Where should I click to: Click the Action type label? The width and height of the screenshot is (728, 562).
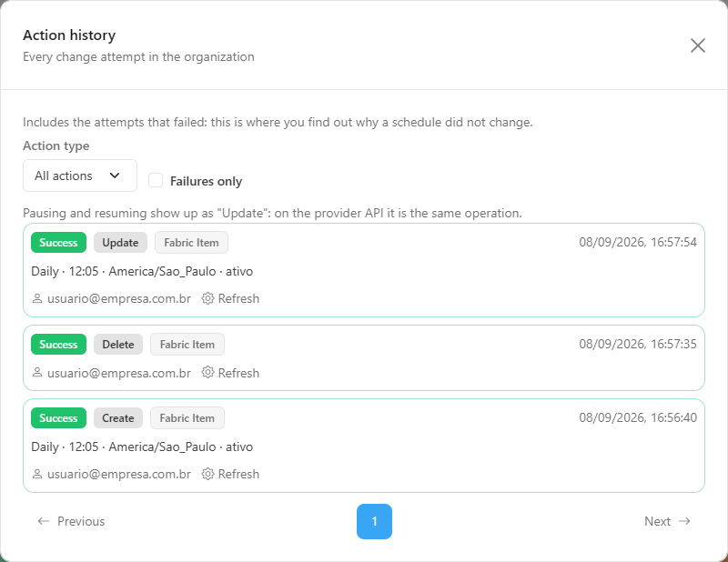[56, 146]
